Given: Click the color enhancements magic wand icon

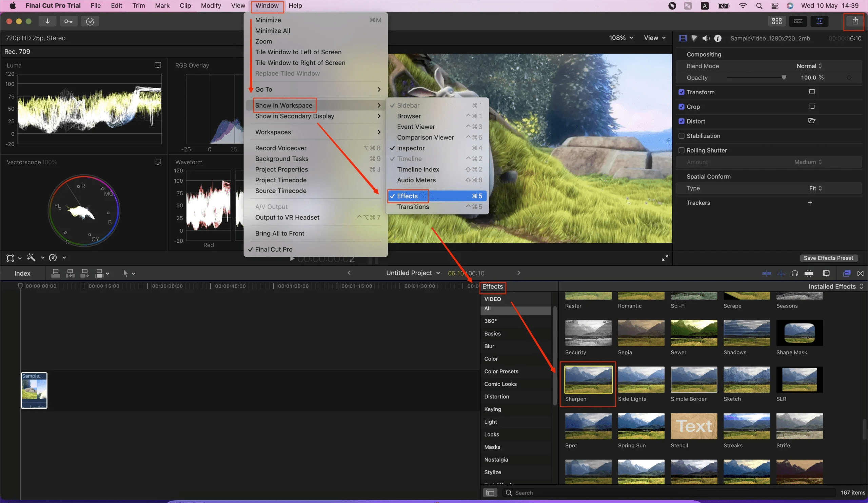Looking at the screenshot, I should [x=32, y=258].
